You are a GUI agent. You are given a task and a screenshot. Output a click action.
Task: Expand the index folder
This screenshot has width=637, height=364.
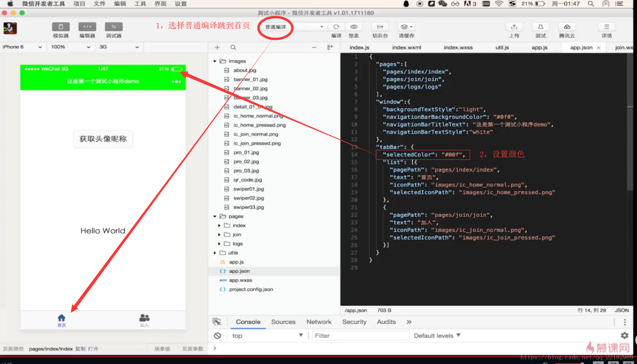(x=219, y=225)
